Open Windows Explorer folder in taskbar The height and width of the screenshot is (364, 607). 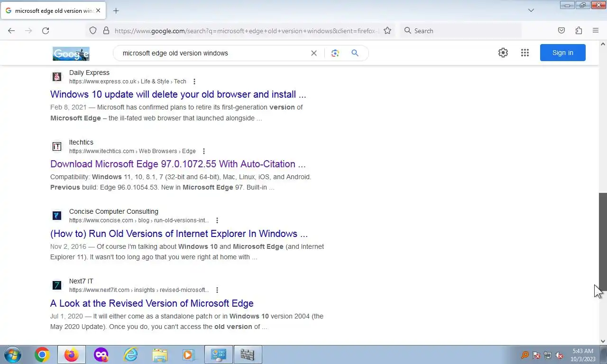click(x=160, y=355)
